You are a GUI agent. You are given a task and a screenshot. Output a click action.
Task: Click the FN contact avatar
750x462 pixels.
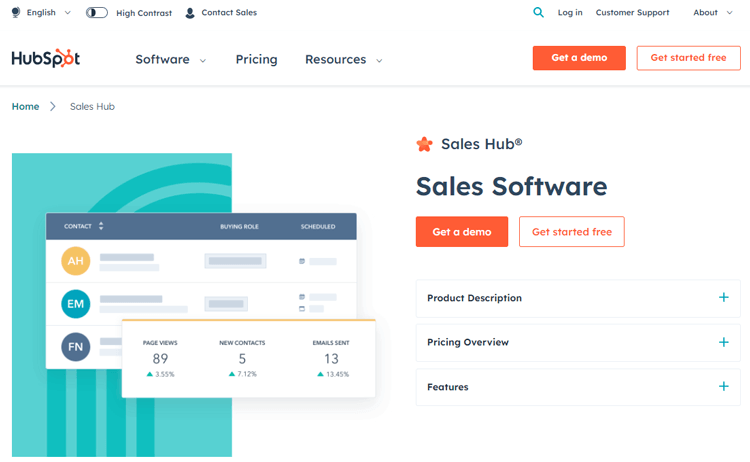pos(76,347)
